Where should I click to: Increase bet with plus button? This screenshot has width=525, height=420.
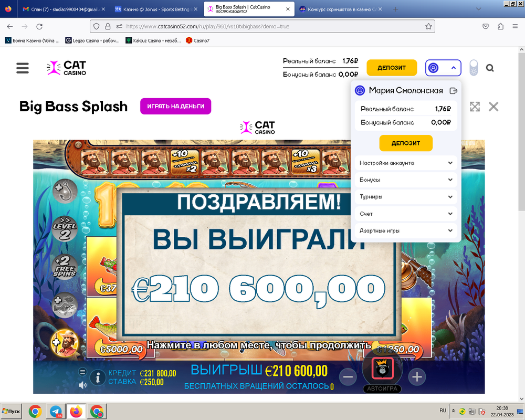[x=417, y=377]
